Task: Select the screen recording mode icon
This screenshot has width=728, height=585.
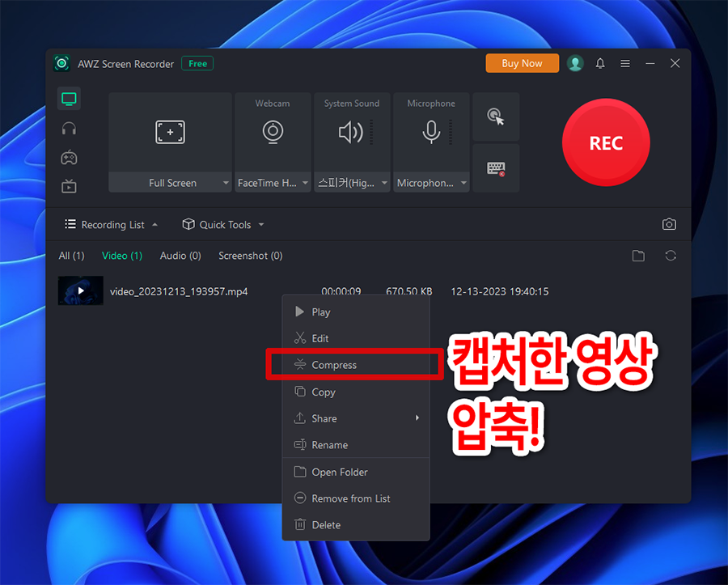Action: coord(69,99)
